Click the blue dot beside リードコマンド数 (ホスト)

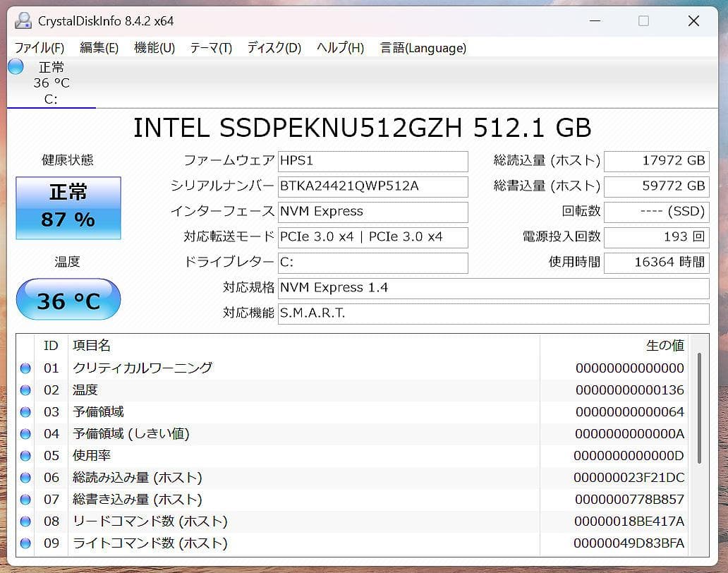pos(25,521)
